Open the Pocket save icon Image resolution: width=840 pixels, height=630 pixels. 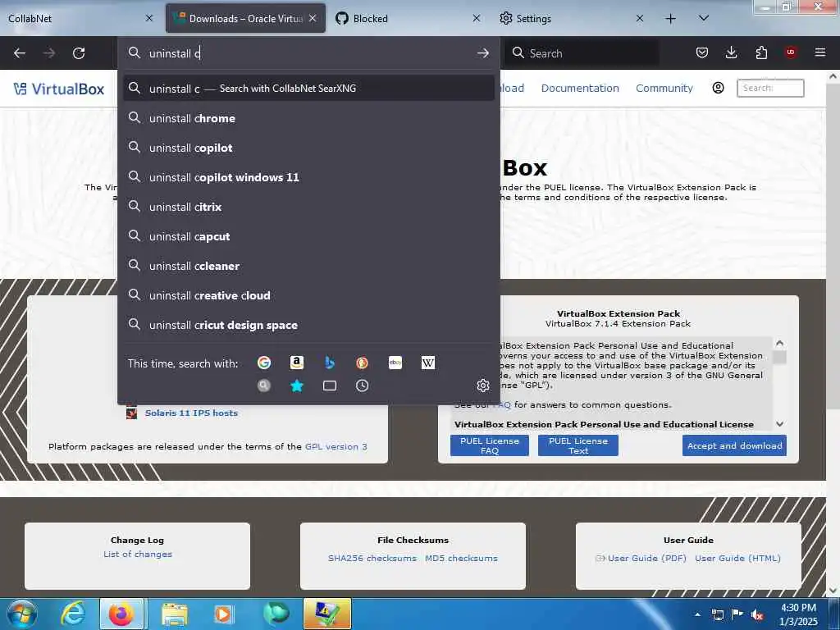[x=702, y=52]
